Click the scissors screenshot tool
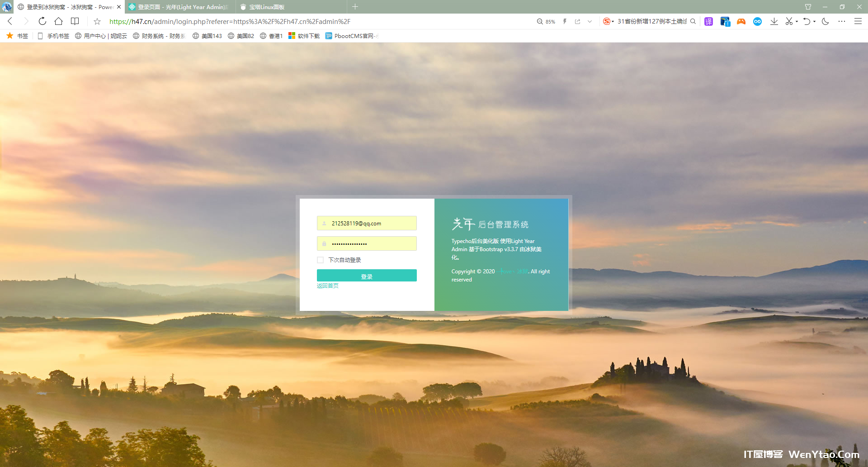The width and height of the screenshot is (868, 467). 789,21
